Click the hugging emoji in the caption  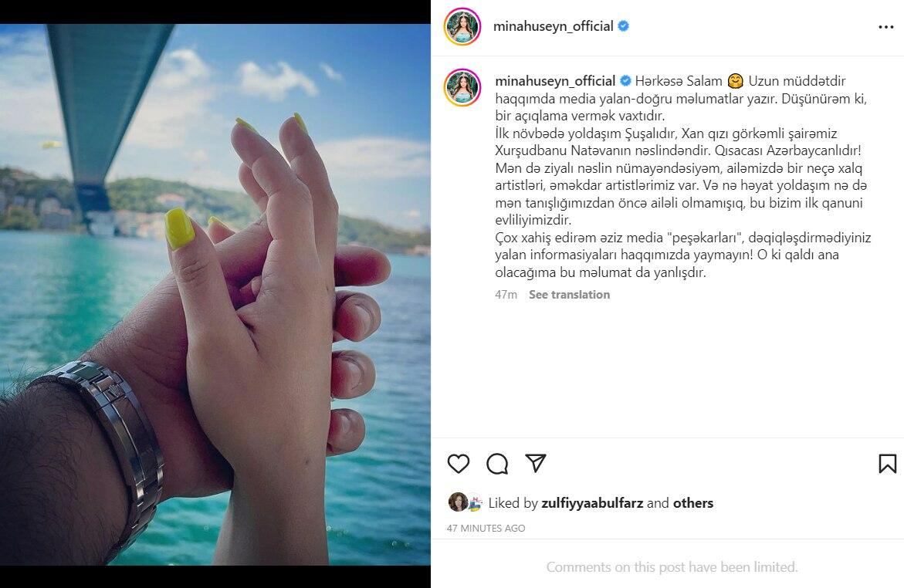(x=735, y=81)
